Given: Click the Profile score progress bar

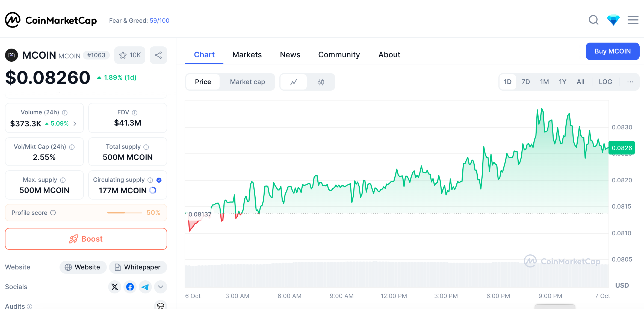Looking at the screenshot, I should point(125,213).
